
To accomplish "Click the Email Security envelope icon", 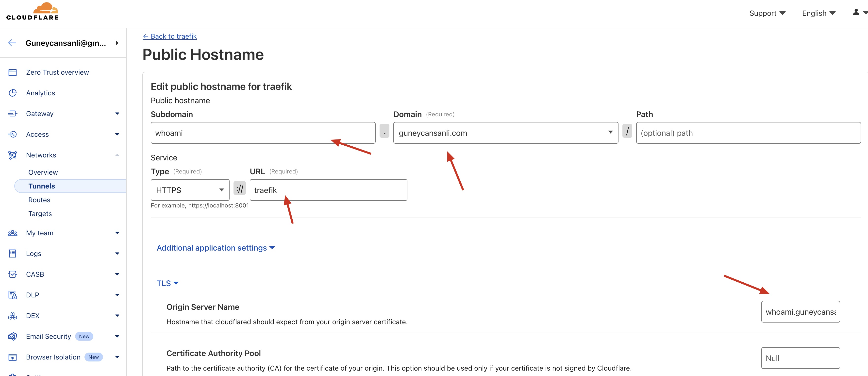I will pyautogui.click(x=13, y=336).
